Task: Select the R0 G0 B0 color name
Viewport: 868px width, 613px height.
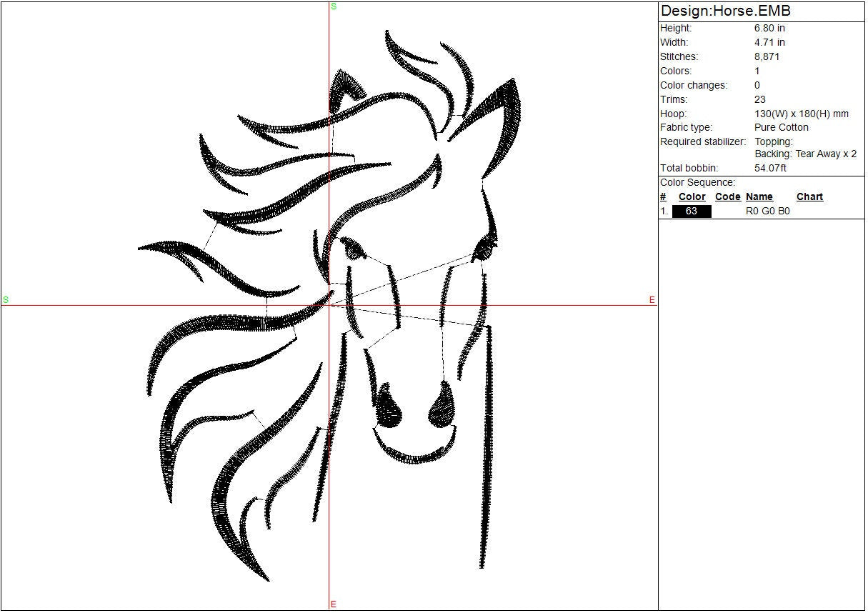Action: point(767,211)
